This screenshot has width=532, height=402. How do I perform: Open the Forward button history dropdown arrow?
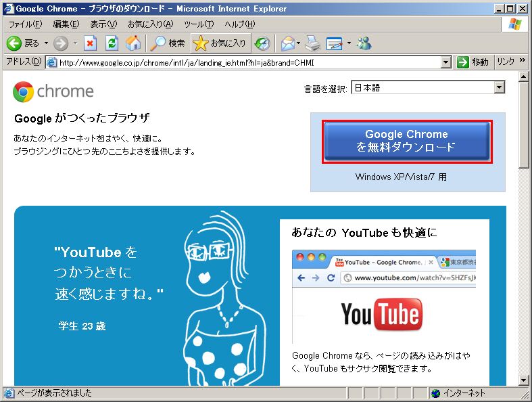75,43
